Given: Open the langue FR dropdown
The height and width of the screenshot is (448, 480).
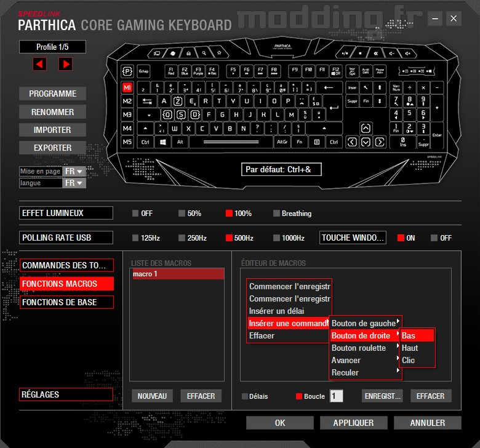Looking at the screenshot, I should pyautogui.click(x=74, y=183).
